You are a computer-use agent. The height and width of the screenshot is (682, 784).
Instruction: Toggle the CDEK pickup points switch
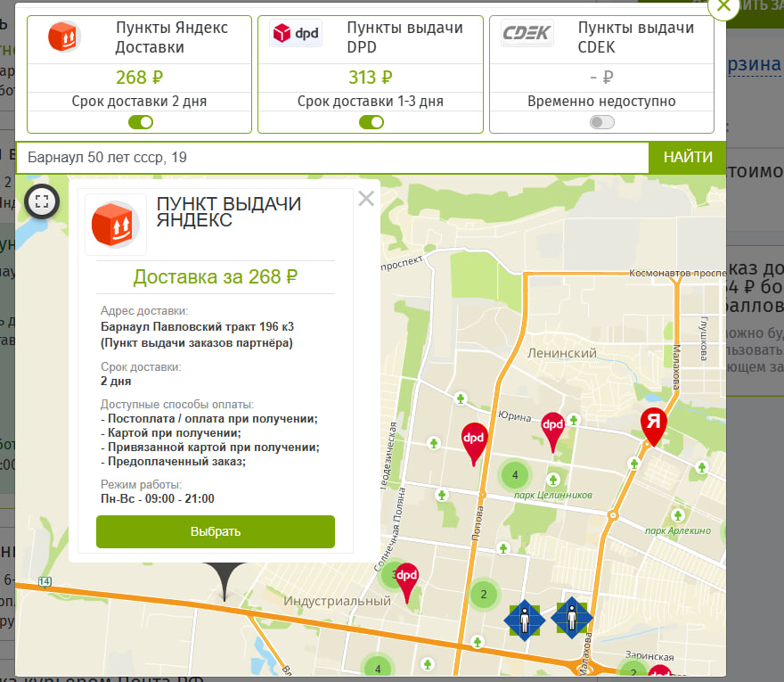pyautogui.click(x=602, y=122)
